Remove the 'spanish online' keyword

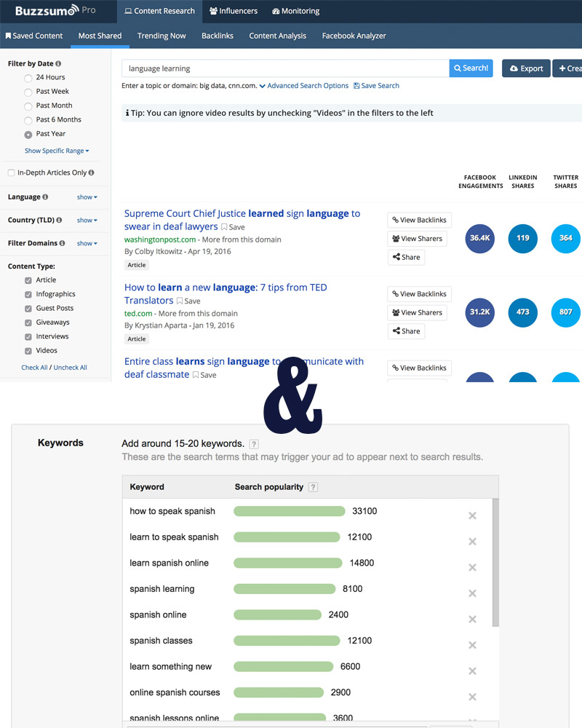click(x=472, y=620)
